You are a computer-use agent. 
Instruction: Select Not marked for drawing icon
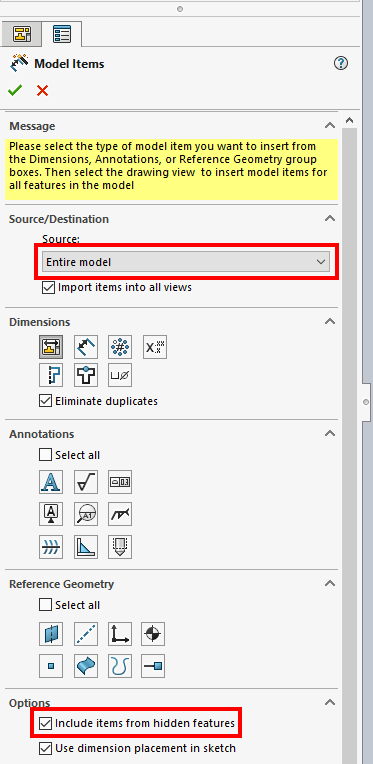pyautogui.click(x=86, y=347)
